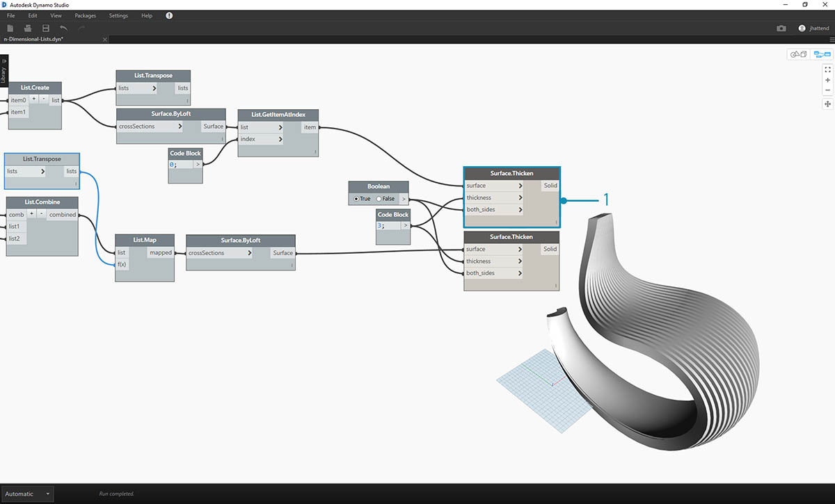Click lists output on upper List.Transpose
This screenshot has width=835, height=504.
tap(182, 88)
